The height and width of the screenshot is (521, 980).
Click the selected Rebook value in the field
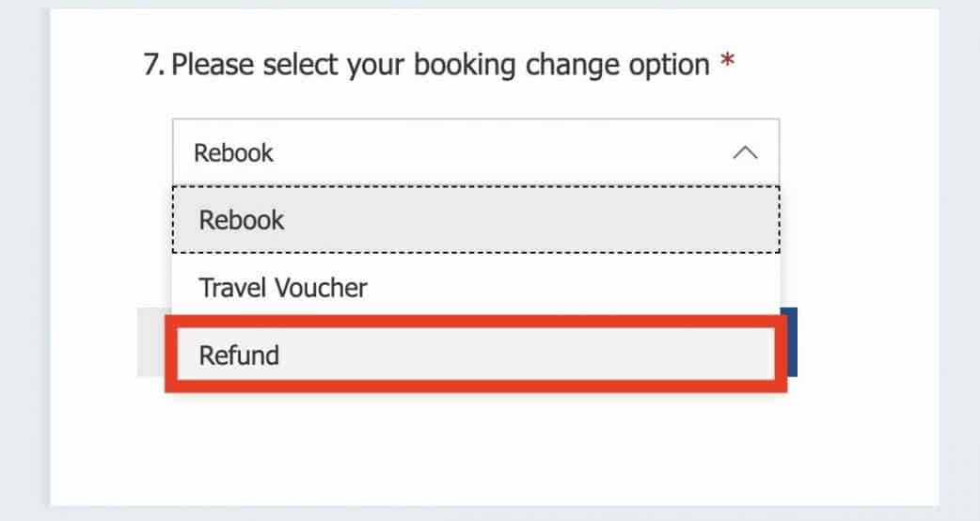[x=233, y=152]
